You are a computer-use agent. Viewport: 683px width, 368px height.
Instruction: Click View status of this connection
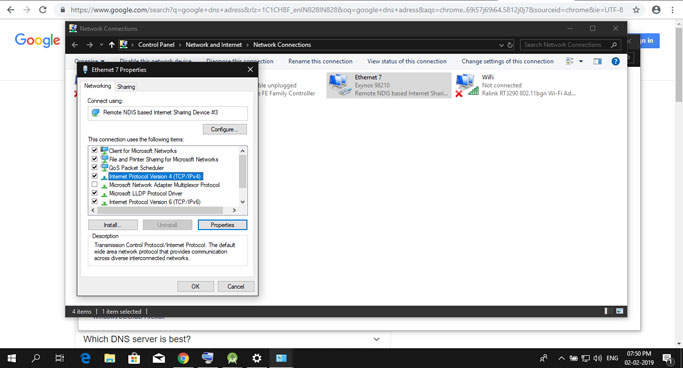coord(407,61)
